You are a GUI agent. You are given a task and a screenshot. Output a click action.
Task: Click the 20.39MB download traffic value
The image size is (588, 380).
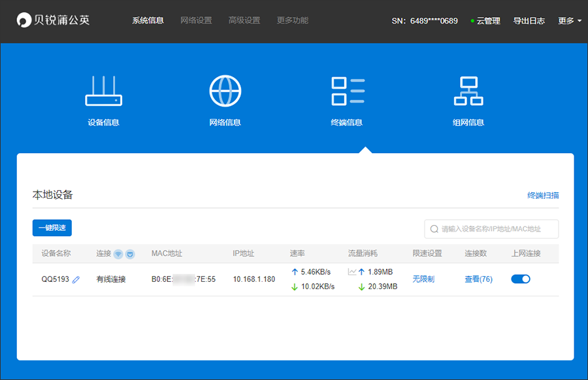[382, 286]
